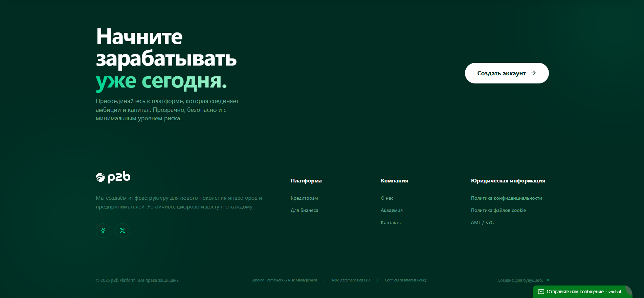Viewport: 644px width, 298px height.
Task: Click the уже сегодня green headline text
Action: (x=161, y=81)
